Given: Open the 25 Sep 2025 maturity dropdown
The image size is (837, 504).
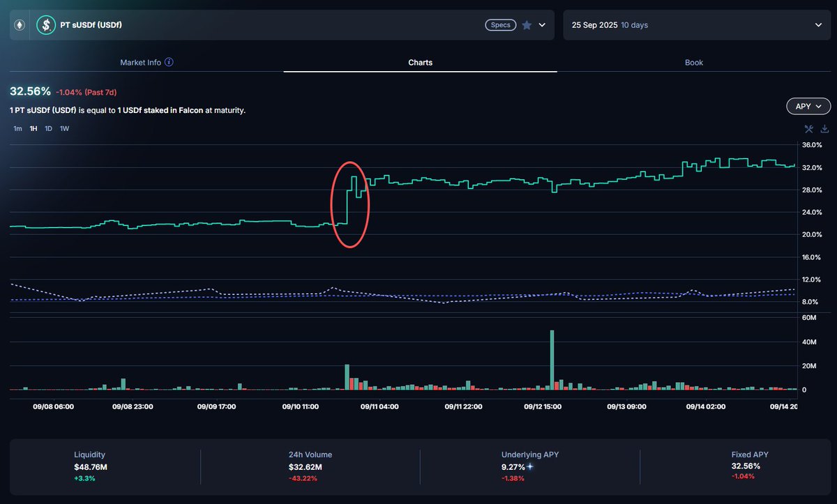Looking at the screenshot, I should point(698,25).
